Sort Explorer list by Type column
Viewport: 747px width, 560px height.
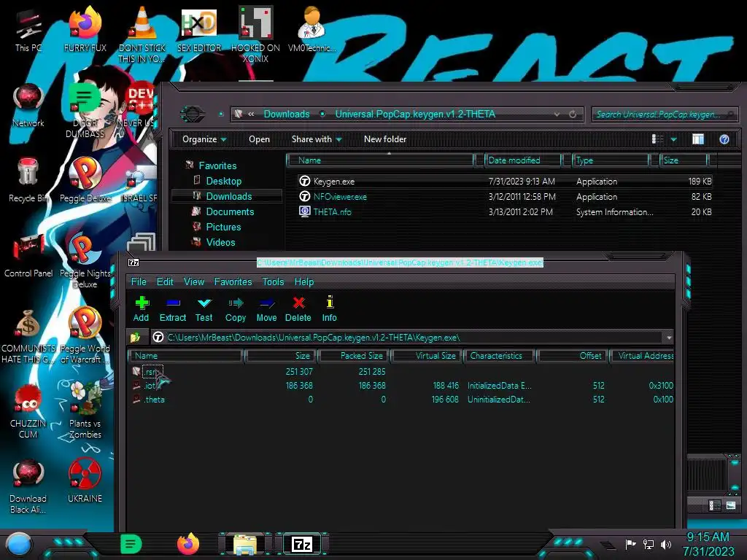click(x=611, y=160)
